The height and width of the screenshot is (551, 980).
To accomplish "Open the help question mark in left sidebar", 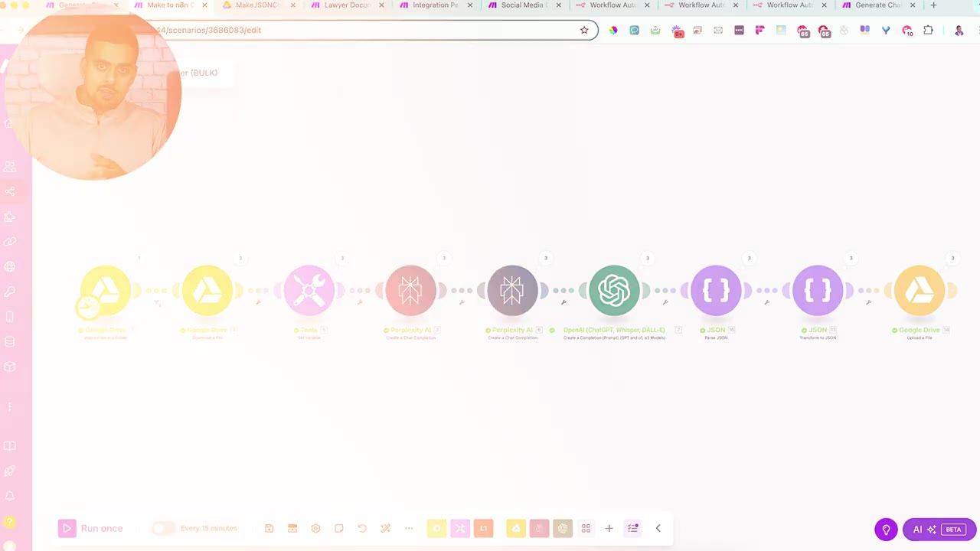I will [10, 521].
